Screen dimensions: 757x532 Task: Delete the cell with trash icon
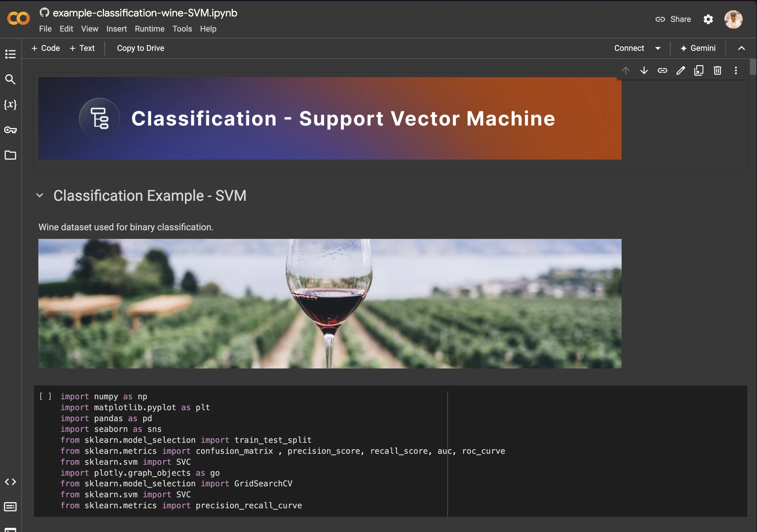coord(717,70)
